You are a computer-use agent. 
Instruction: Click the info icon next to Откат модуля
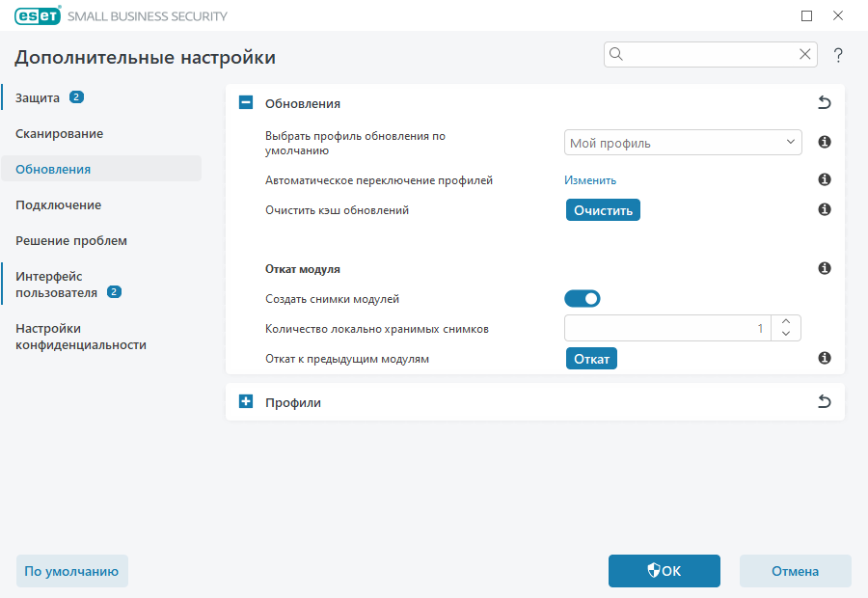825,268
